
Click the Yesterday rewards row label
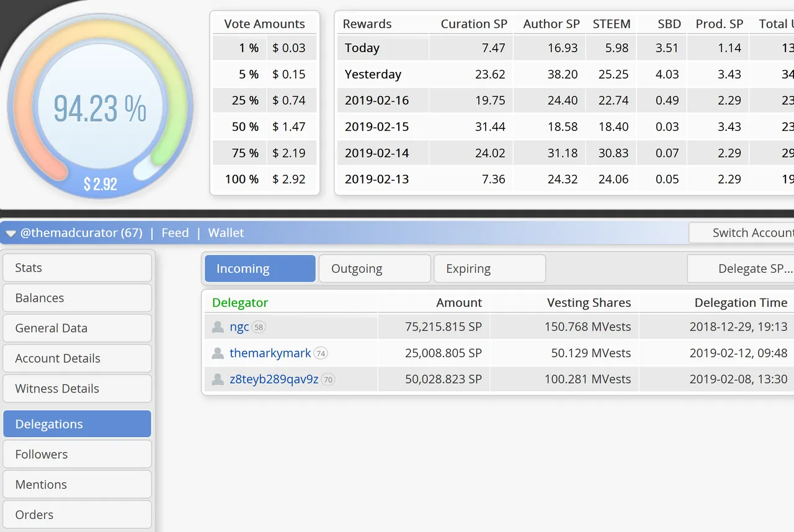pos(373,74)
